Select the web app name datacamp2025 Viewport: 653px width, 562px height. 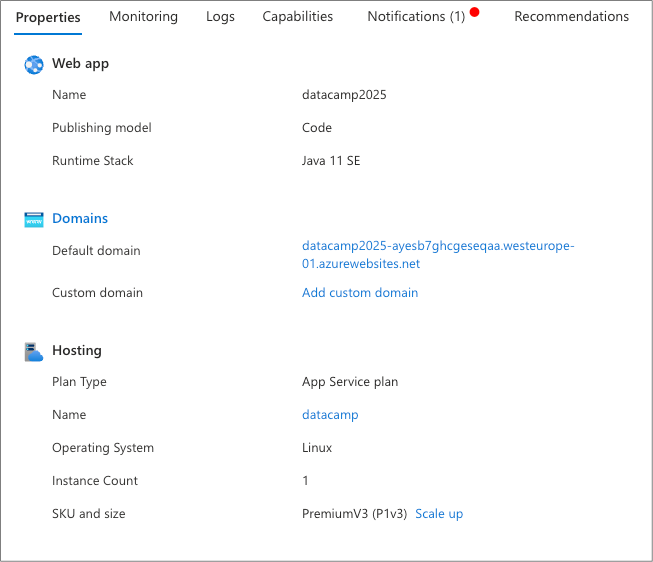344,95
